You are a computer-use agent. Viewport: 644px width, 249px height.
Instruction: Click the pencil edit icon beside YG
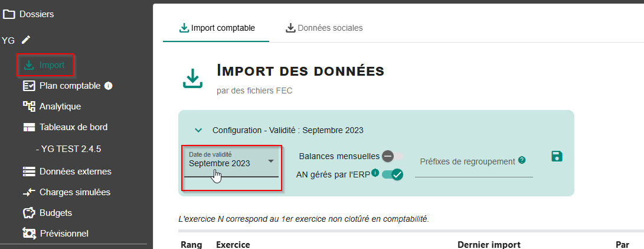[x=25, y=40]
